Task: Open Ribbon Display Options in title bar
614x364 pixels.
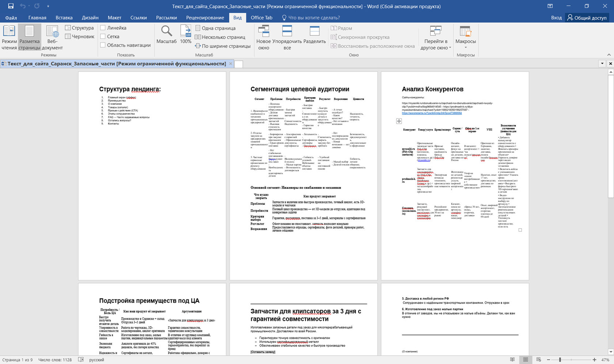Action: tap(550, 6)
